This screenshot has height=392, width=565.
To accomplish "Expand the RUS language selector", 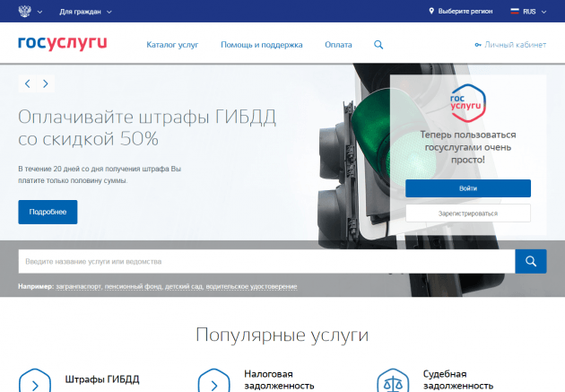I will (527, 12).
